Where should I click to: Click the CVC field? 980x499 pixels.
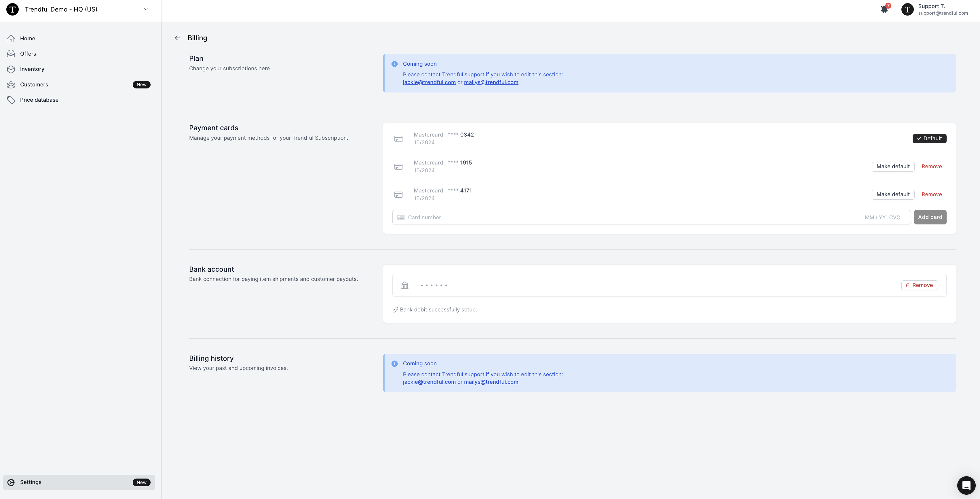click(894, 217)
